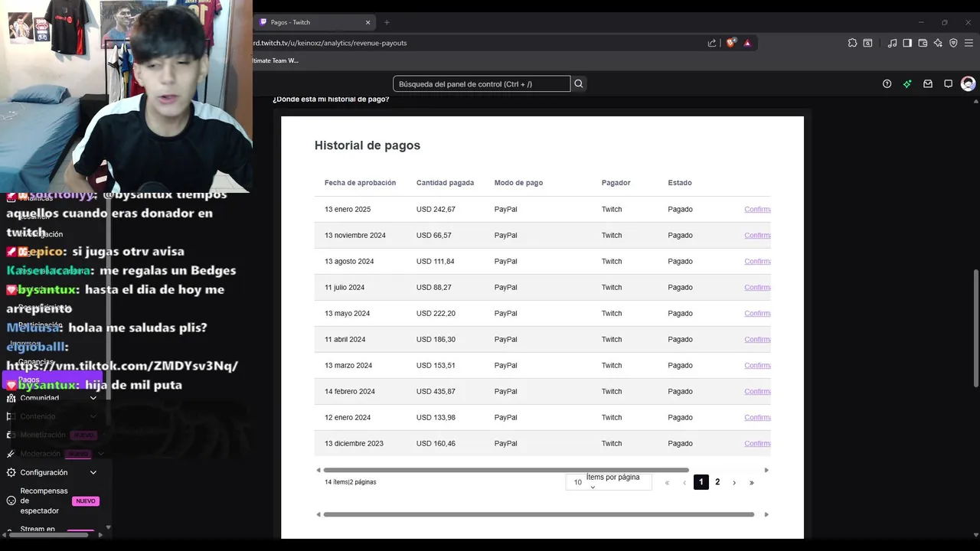Jump to last page with double arrow
The height and width of the screenshot is (551, 980).
click(x=752, y=482)
